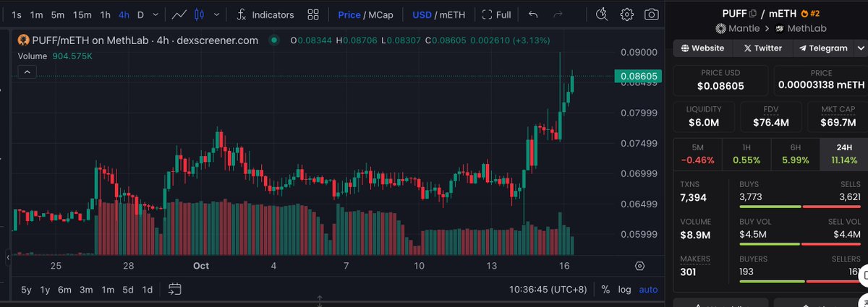
Task: Select the 1H stats period tab
Action: click(x=746, y=154)
